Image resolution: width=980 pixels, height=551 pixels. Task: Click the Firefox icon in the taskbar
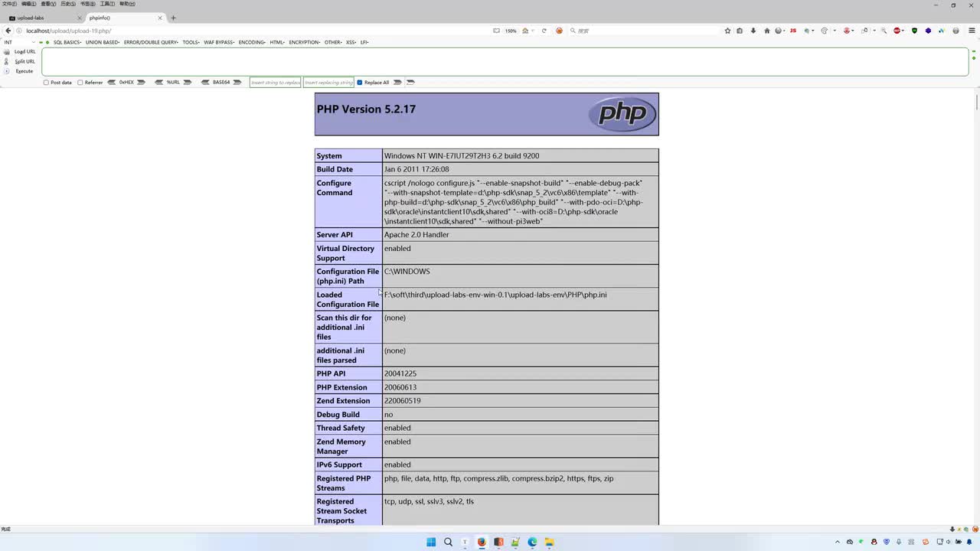coord(482,542)
